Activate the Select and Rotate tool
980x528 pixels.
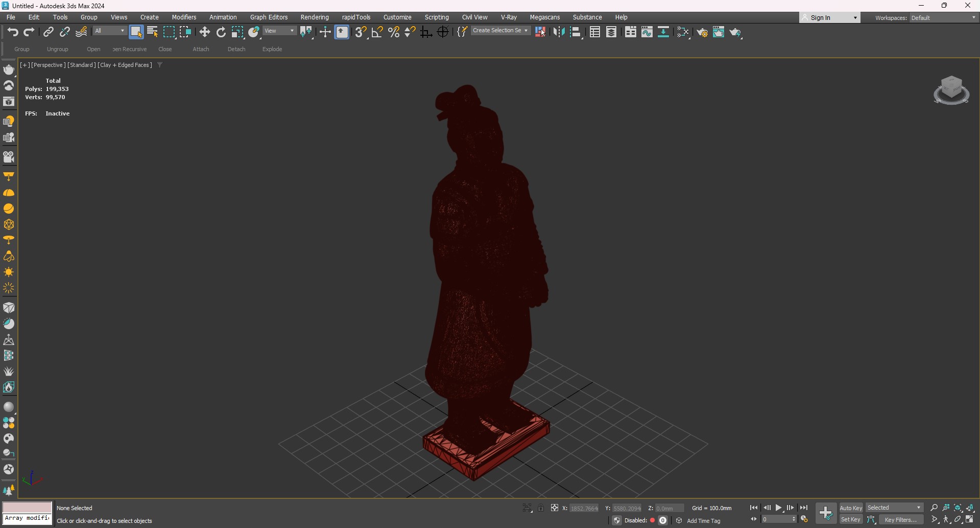[221, 32]
